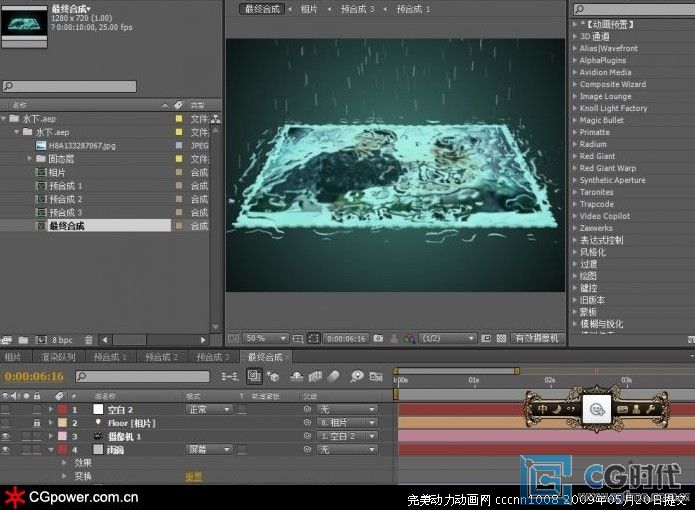
Task: Click the trash icon in the project panel
Action: pos(88,340)
